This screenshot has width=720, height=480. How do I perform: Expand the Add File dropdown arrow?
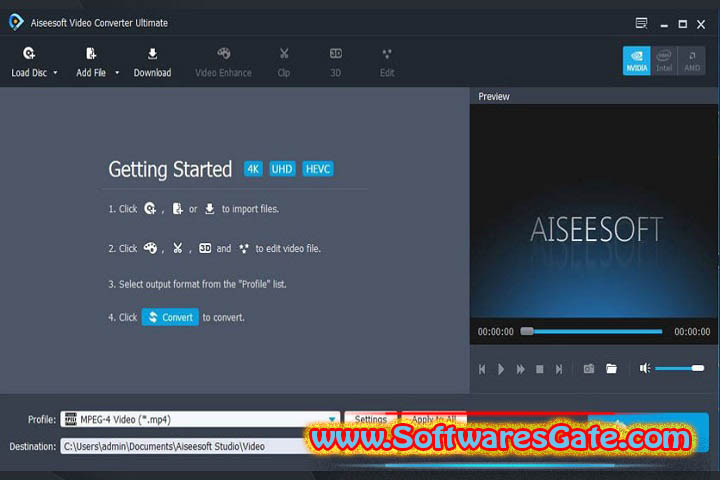coord(117,73)
